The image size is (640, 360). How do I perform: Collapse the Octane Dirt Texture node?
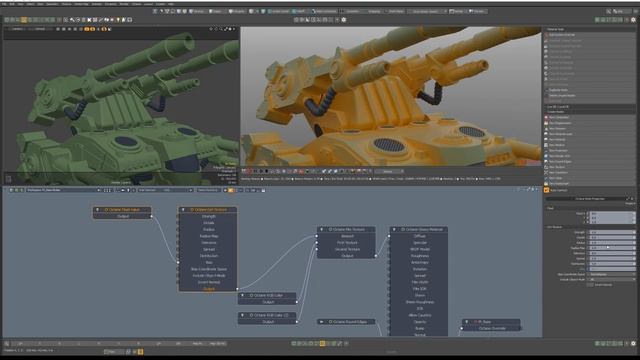183,209
